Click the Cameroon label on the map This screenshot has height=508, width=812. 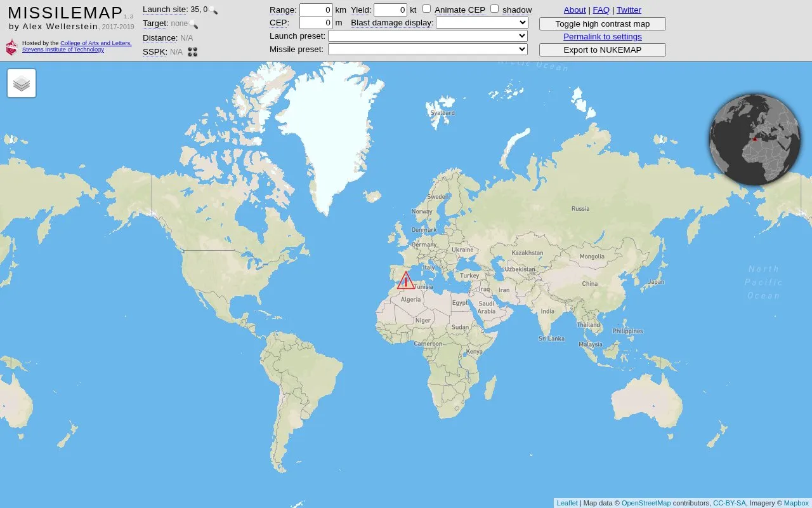click(428, 344)
